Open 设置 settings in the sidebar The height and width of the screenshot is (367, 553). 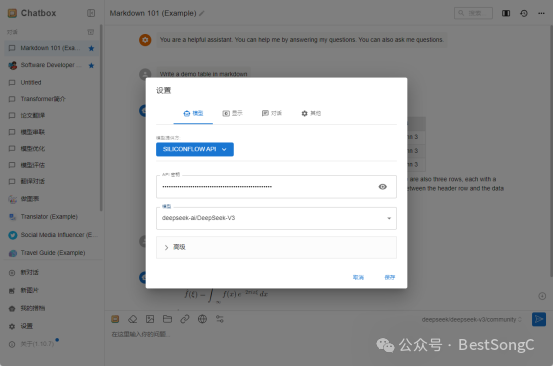[51, 326]
